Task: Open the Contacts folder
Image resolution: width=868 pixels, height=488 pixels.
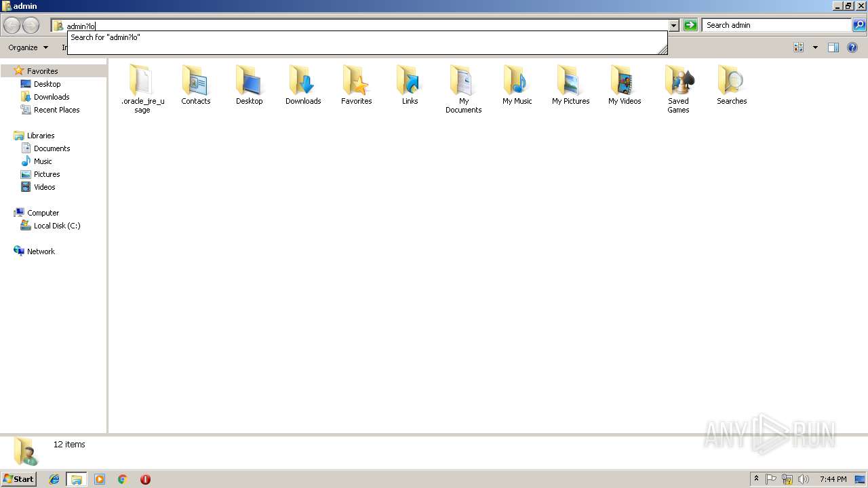Action: [x=196, y=85]
